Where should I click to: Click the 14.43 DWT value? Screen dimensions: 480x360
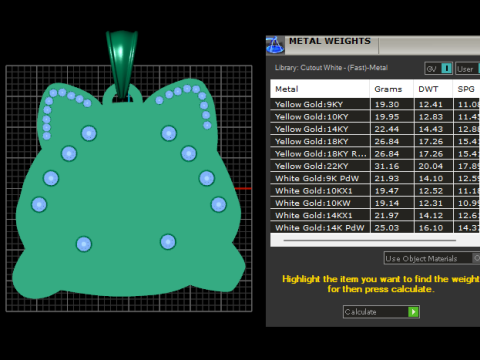[431, 129]
